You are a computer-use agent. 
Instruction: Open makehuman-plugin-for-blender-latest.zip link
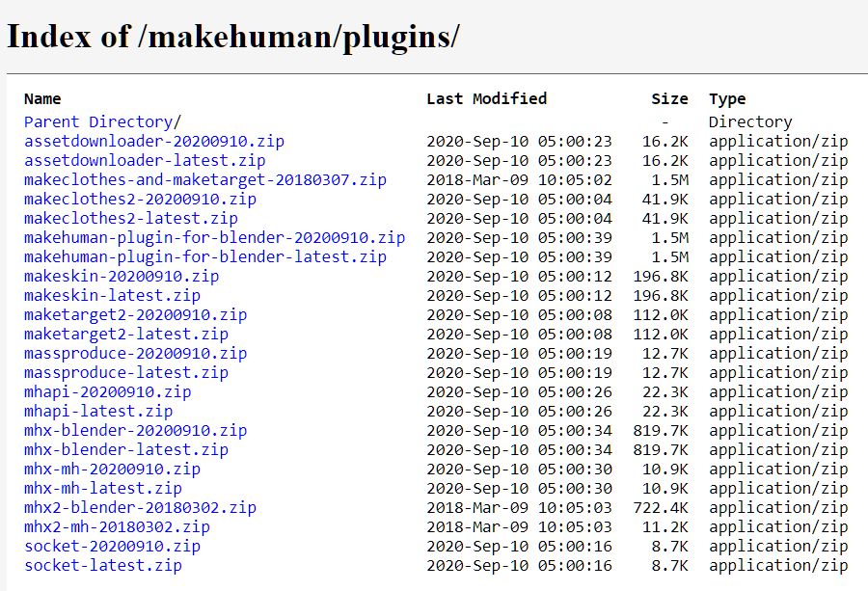tap(204, 257)
